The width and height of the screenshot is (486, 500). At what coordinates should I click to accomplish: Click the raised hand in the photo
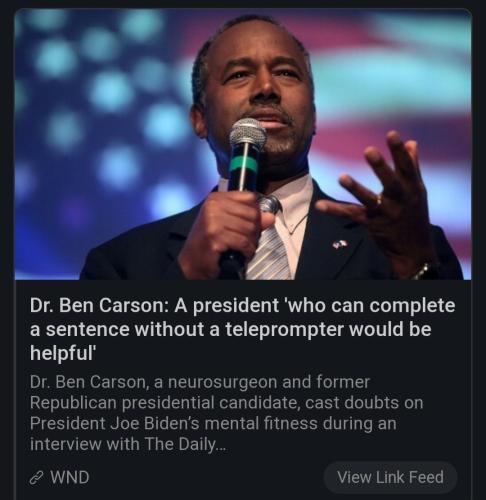tap(383, 197)
